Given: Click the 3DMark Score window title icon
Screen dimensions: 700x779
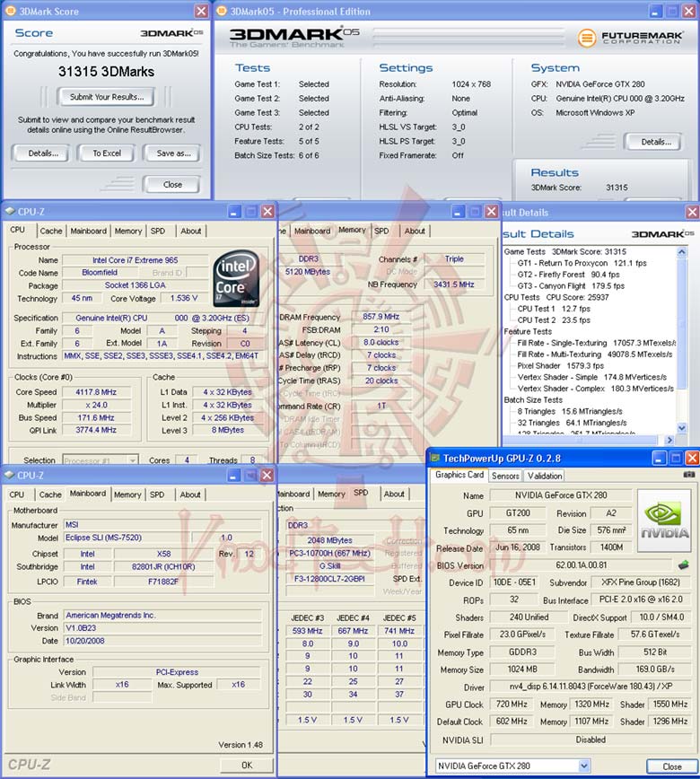Looking at the screenshot, I should (x=10, y=11).
